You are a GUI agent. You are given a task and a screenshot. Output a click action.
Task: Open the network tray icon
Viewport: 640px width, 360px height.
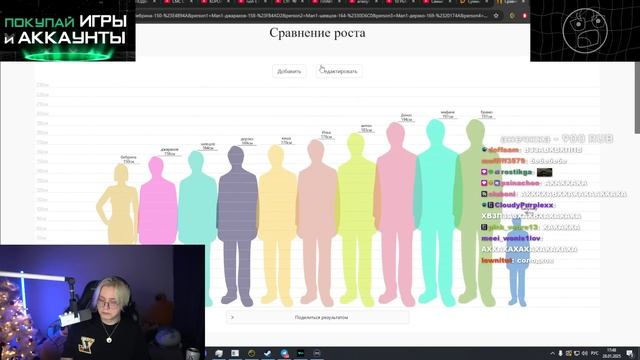pos(577,353)
